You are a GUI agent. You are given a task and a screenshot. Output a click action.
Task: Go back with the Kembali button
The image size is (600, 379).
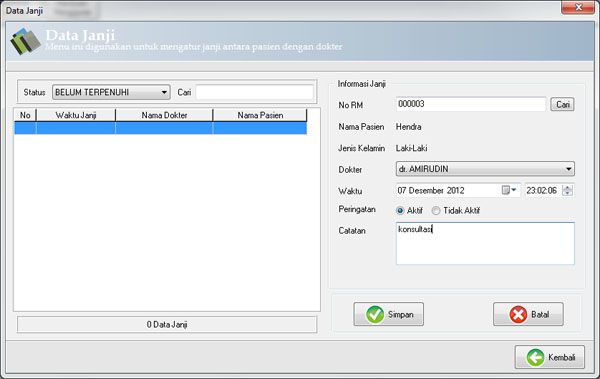click(x=550, y=357)
